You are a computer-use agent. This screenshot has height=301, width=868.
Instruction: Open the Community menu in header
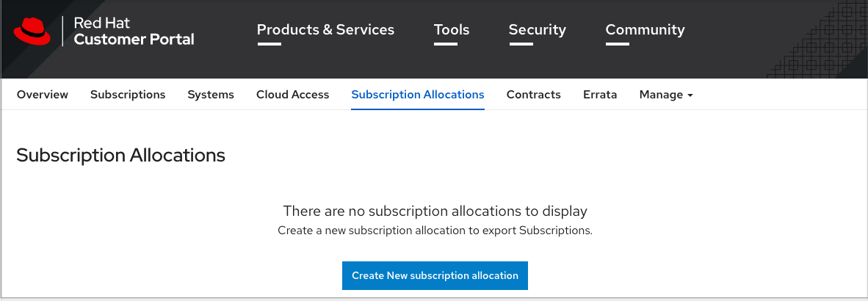pyautogui.click(x=645, y=30)
